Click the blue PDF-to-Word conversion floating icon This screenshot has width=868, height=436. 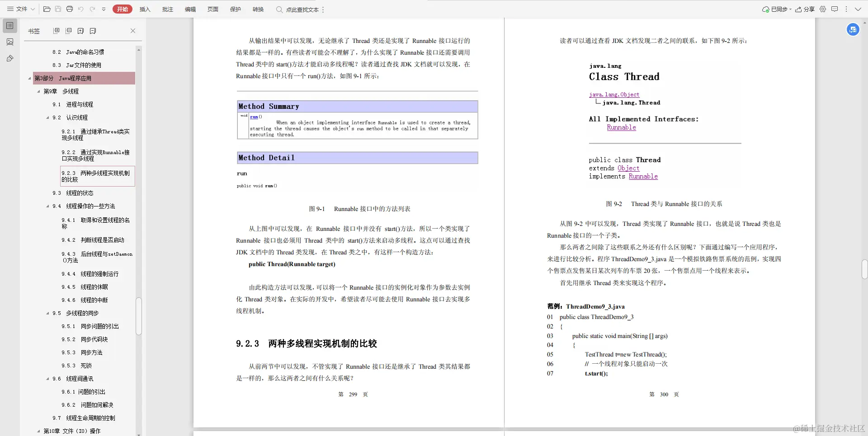click(853, 29)
